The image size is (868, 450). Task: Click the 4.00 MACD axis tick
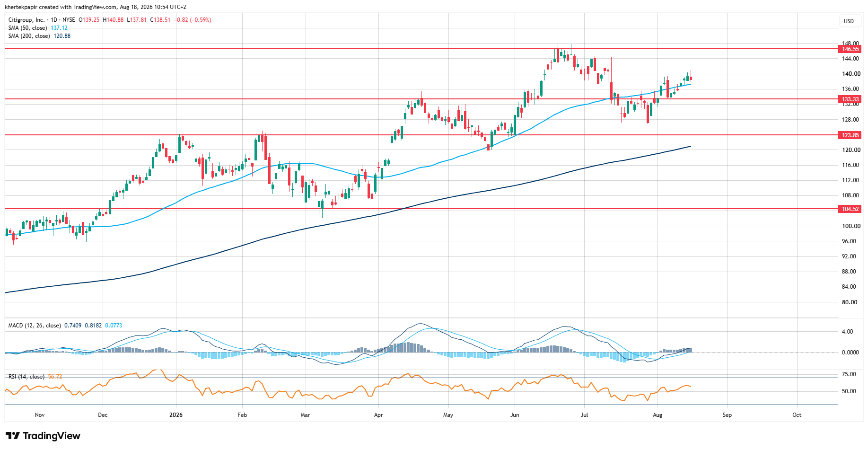(x=847, y=332)
